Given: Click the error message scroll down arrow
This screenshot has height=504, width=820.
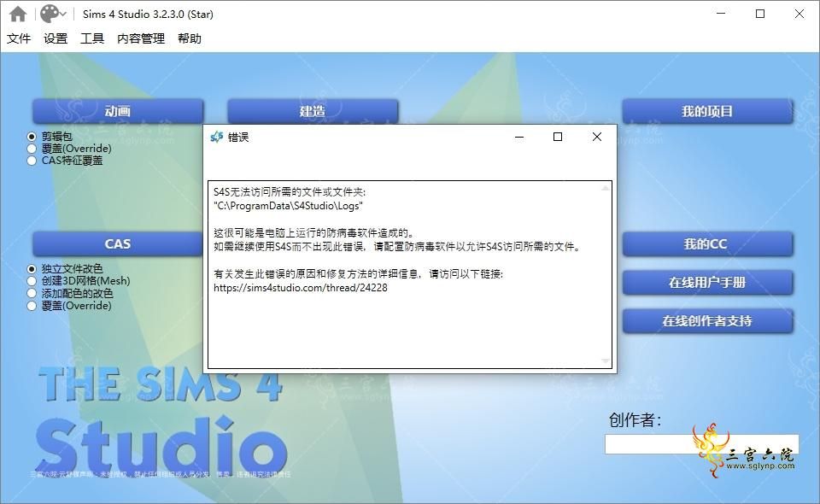Looking at the screenshot, I should [605, 361].
